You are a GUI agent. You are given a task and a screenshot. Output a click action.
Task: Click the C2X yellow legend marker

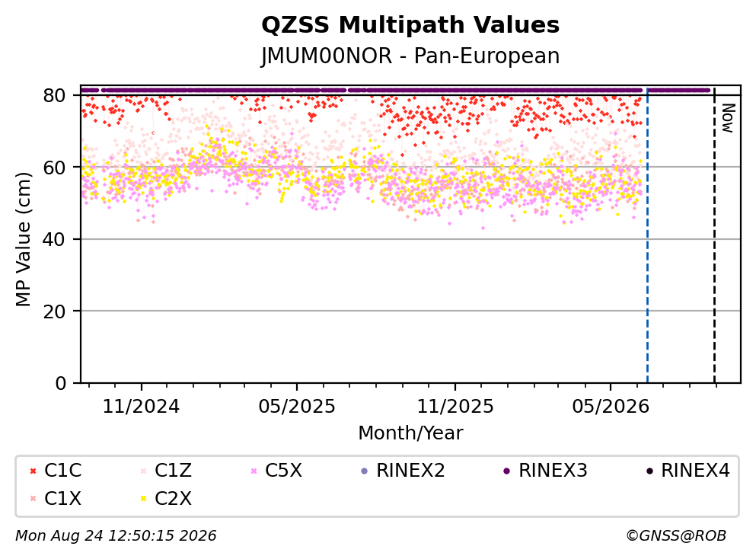click(x=144, y=499)
